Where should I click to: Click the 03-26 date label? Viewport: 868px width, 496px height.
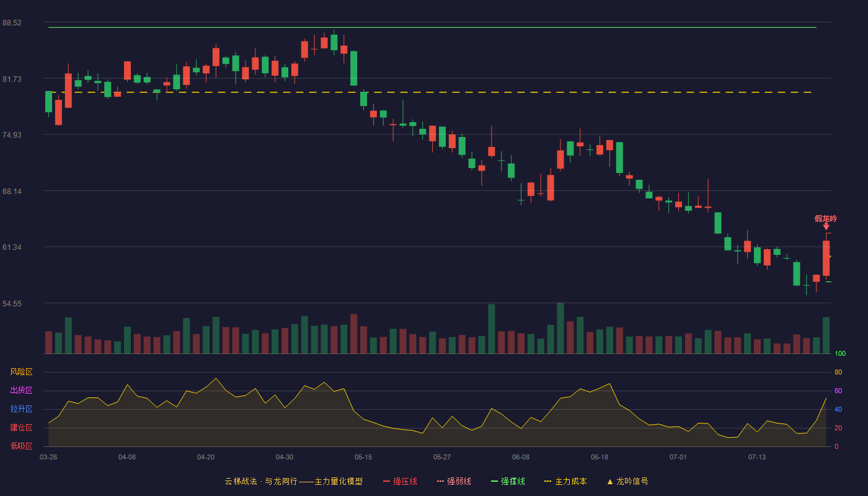click(x=48, y=457)
